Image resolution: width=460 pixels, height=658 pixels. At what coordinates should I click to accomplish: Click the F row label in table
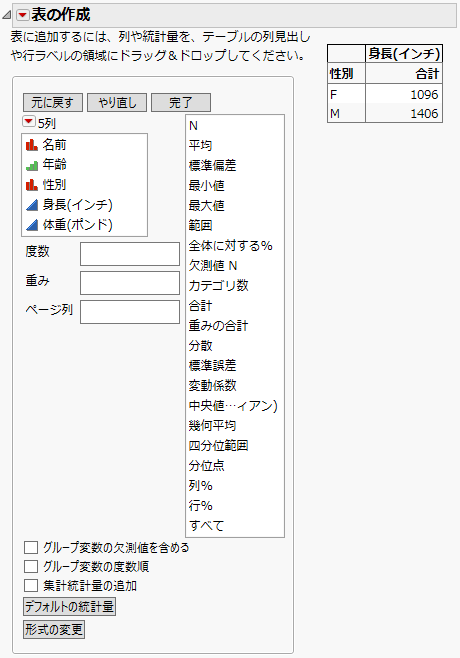[x=346, y=94]
